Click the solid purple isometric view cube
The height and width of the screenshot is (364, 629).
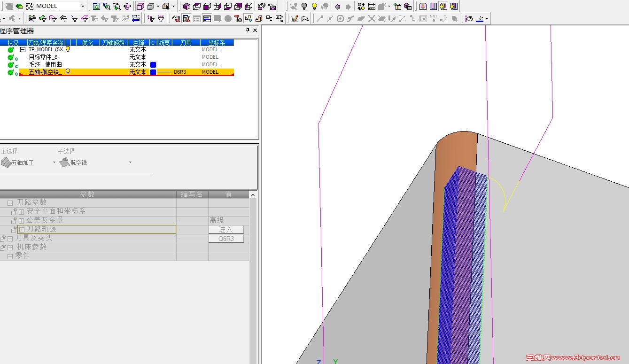point(186,7)
